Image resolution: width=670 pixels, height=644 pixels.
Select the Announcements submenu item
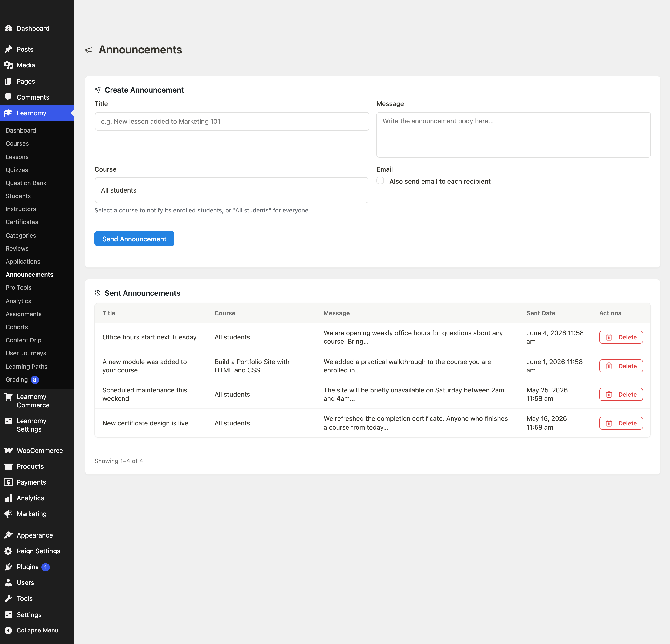29,274
